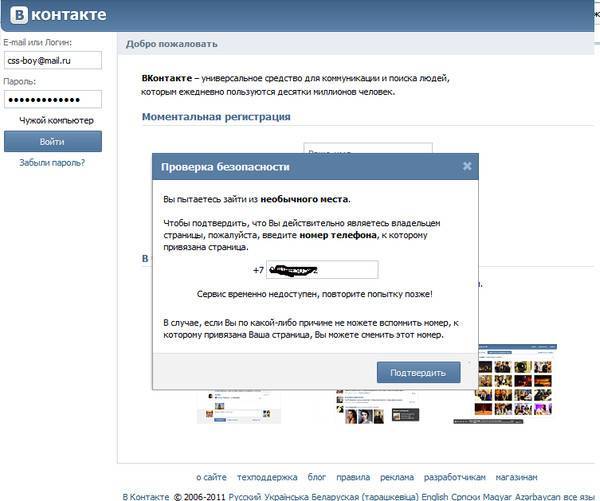Confirm with the 'Подтвердить' button
Screen dimensions: 600x501
[x=419, y=372]
